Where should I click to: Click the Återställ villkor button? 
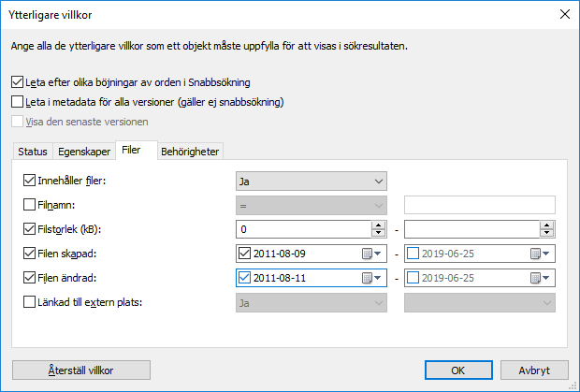81,370
